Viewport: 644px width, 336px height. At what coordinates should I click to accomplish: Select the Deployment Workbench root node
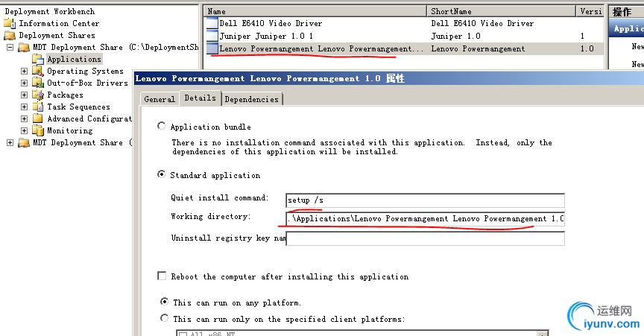(50, 11)
